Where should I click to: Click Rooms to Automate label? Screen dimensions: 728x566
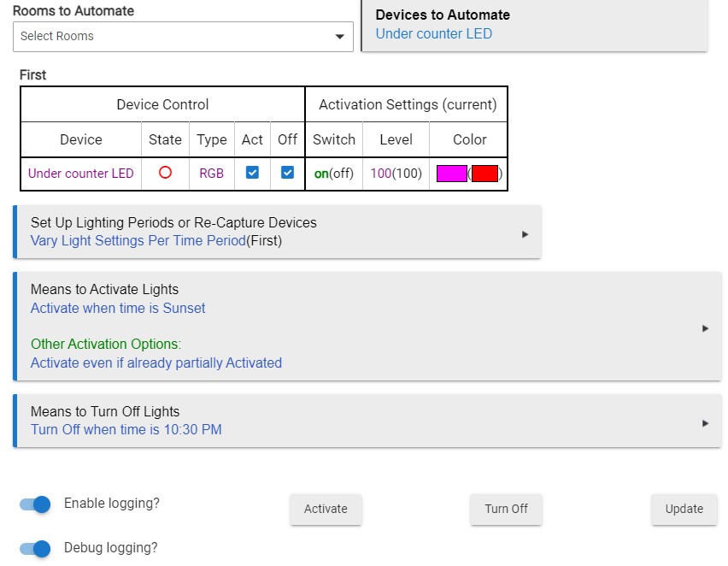[73, 11]
